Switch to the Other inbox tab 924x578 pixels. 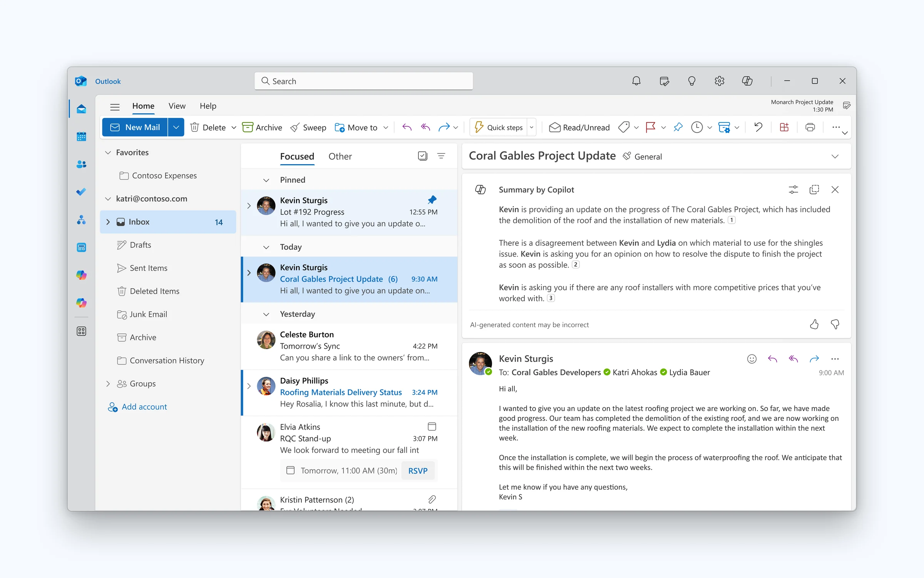340,156
